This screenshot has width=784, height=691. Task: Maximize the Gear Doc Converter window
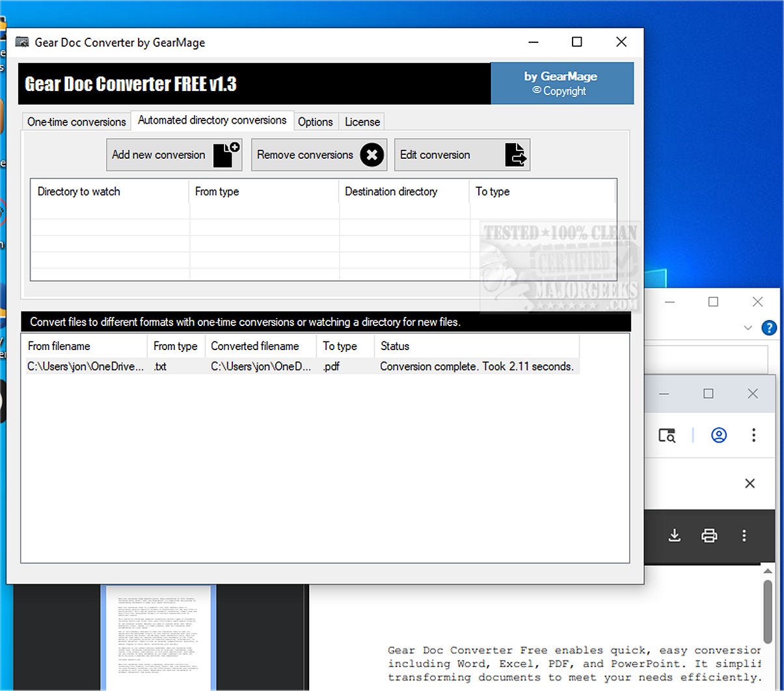tap(577, 42)
